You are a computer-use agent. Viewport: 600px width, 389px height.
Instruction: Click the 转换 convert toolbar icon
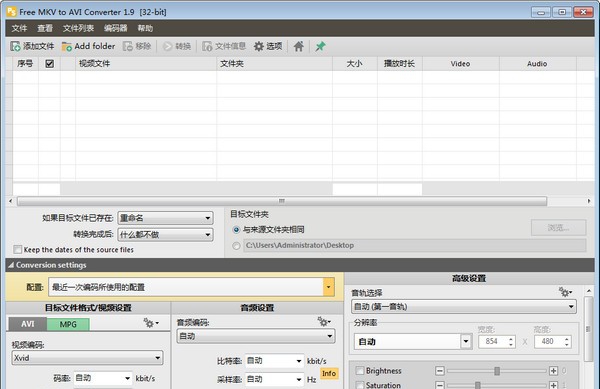click(167, 46)
